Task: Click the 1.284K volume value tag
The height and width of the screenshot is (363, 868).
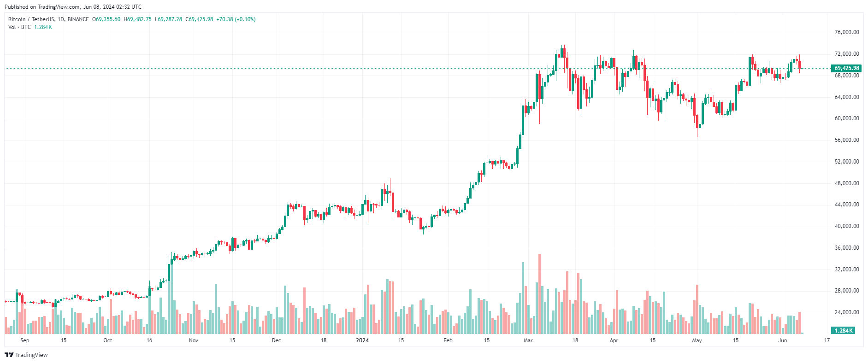Action: pyautogui.click(x=843, y=330)
